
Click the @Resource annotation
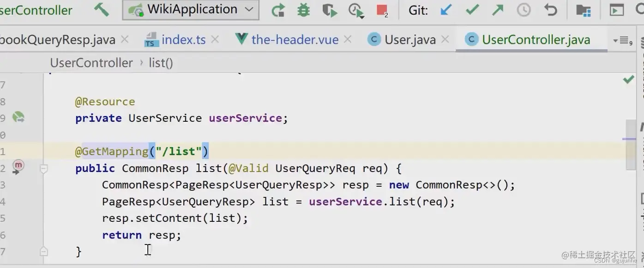[105, 101]
